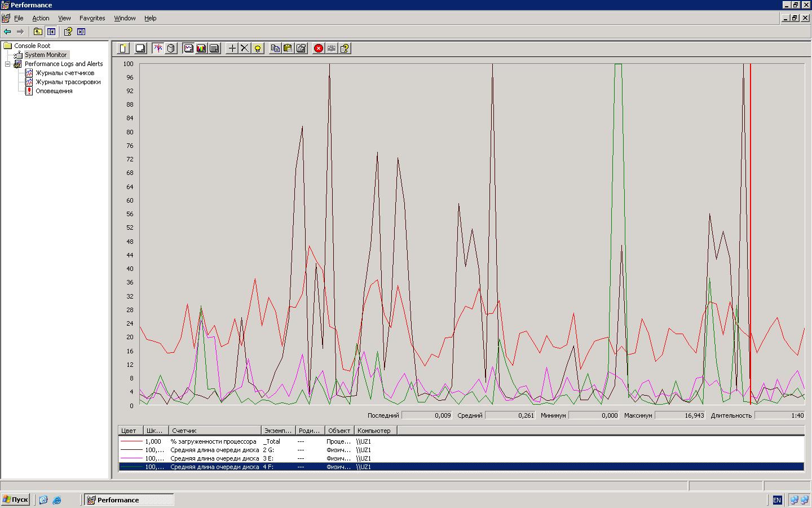Toggle the Show/Hide Console Tree button
Image resolution: width=812 pixels, height=508 pixels.
[x=51, y=32]
